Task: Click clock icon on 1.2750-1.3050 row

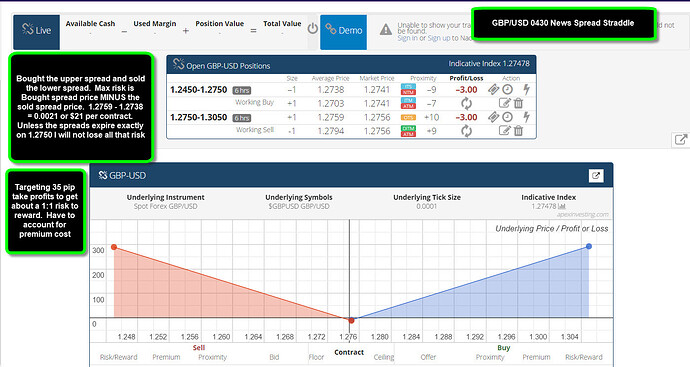Action: [x=507, y=117]
